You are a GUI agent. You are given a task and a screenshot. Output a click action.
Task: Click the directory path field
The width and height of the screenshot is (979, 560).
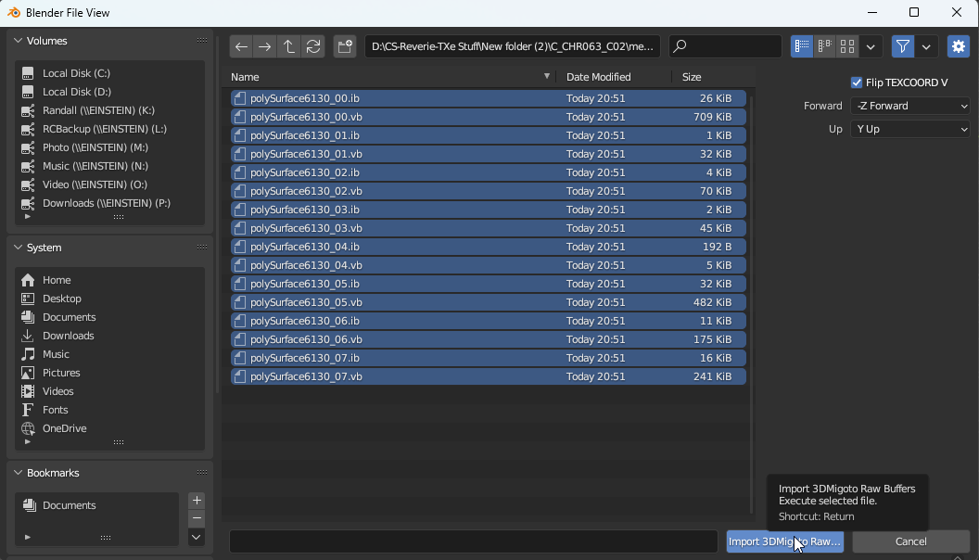pyautogui.click(x=512, y=46)
